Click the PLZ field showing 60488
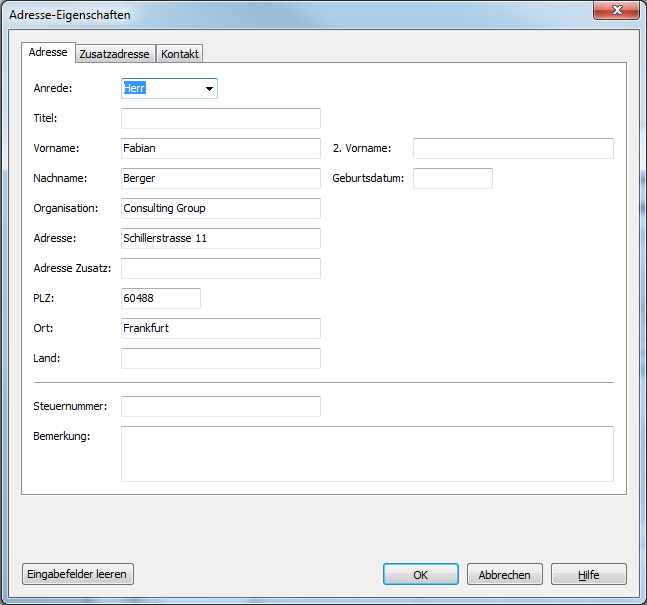The height and width of the screenshot is (605, 647). click(160, 299)
